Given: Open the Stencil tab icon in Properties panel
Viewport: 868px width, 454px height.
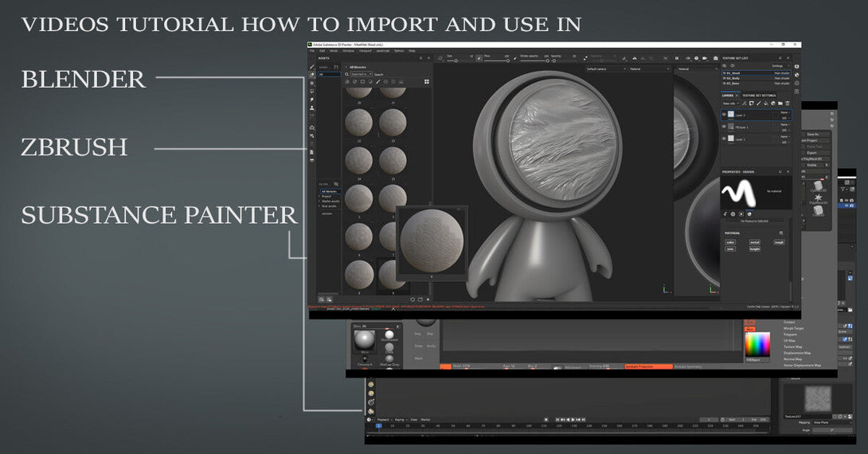Looking at the screenshot, I should click(x=741, y=214).
